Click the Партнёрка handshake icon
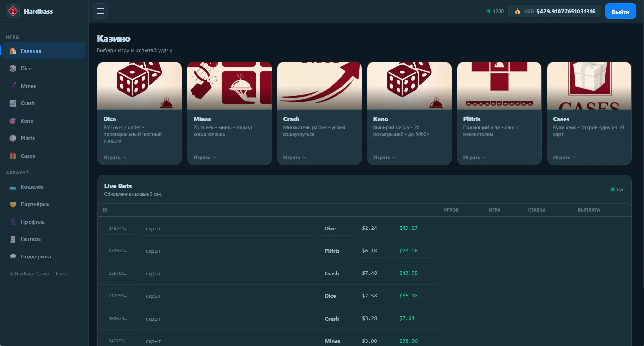Screen dimensions: 644x346 (13, 205)
